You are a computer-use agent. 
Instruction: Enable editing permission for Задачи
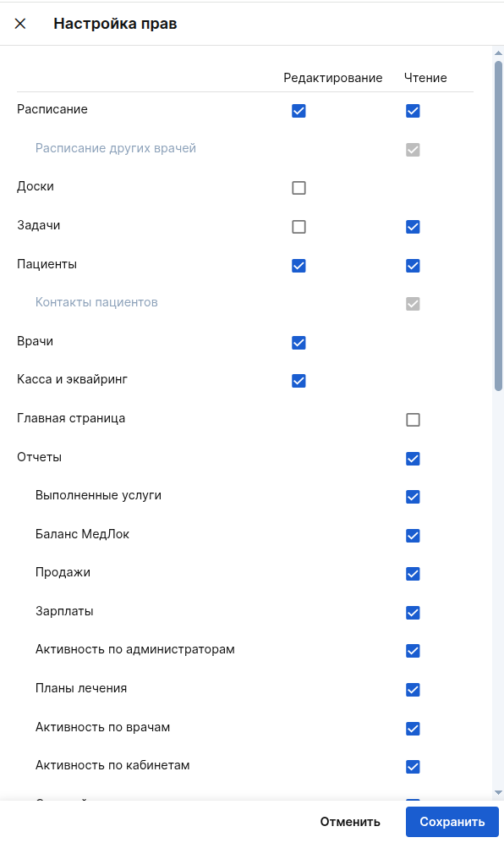click(299, 226)
